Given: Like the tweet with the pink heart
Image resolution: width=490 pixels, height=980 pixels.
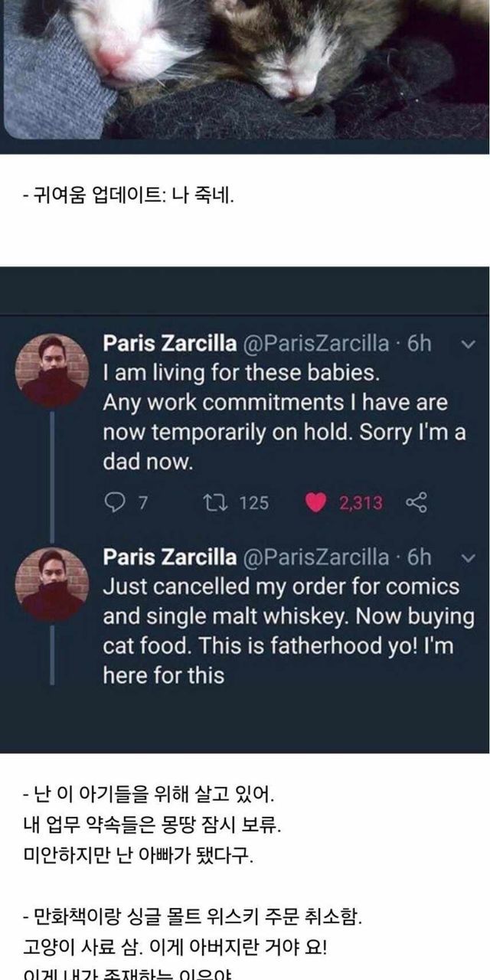Looking at the screenshot, I should click(x=315, y=502).
